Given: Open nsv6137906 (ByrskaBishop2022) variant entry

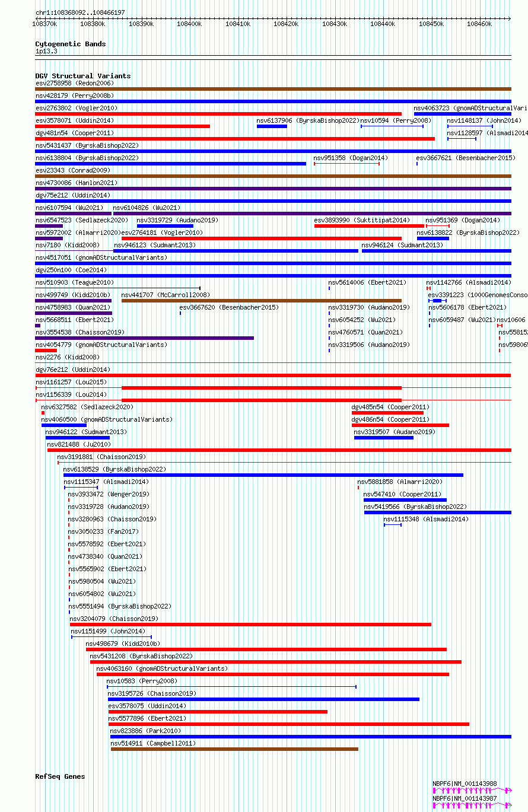Looking at the screenshot, I should (308, 120).
